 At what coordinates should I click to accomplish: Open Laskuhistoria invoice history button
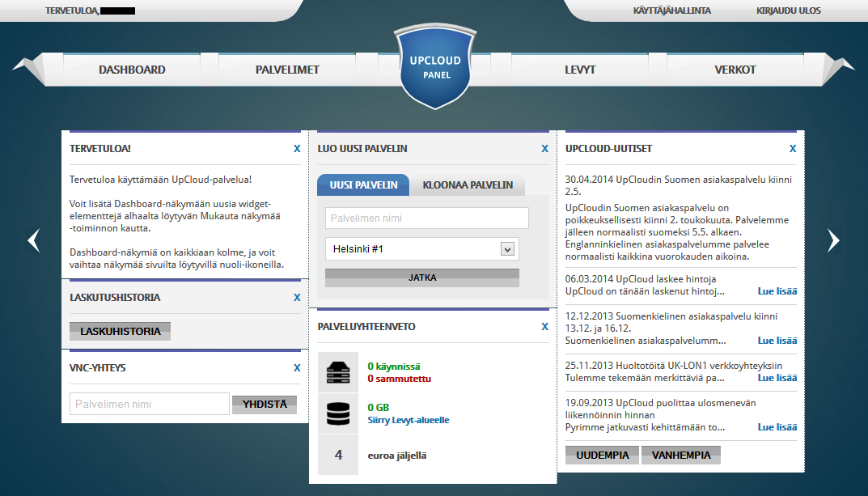[x=120, y=332]
